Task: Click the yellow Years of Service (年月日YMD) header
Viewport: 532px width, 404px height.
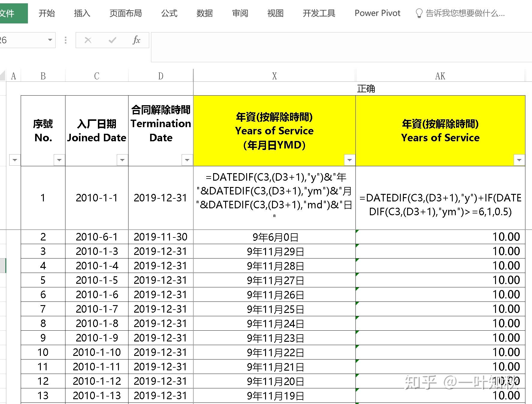Action: [274, 131]
